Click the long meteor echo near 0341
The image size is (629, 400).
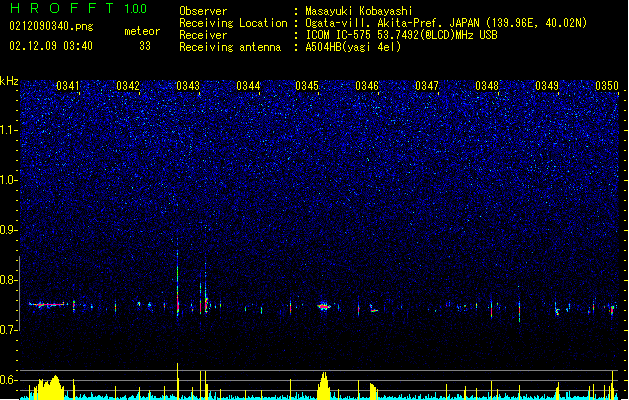tap(47, 305)
